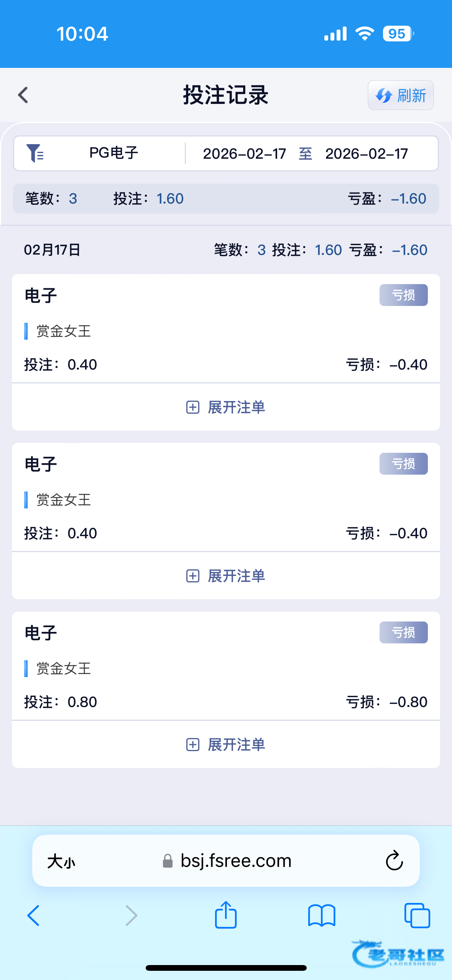
Task: Reload page via address bar icon
Action: pyautogui.click(x=394, y=861)
